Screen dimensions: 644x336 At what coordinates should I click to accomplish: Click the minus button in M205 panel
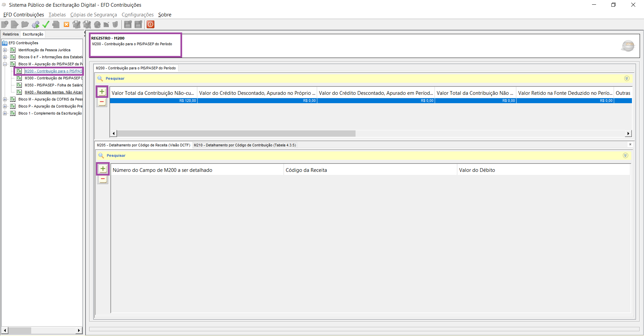pyautogui.click(x=103, y=179)
